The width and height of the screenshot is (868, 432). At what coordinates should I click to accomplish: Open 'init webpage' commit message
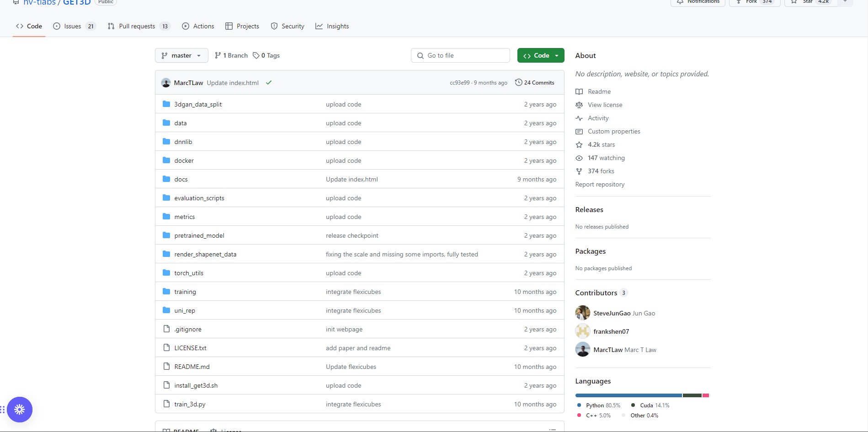click(x=344, y=329)
